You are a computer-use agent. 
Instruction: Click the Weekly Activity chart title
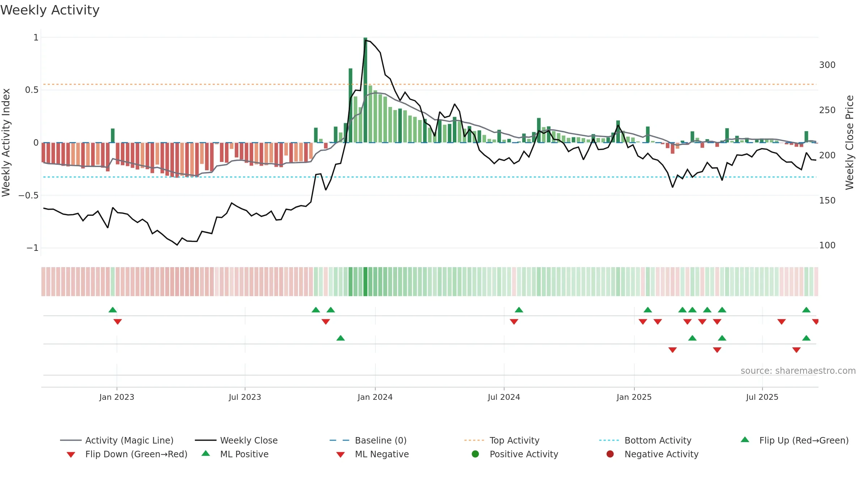click(x=50, y=10)
